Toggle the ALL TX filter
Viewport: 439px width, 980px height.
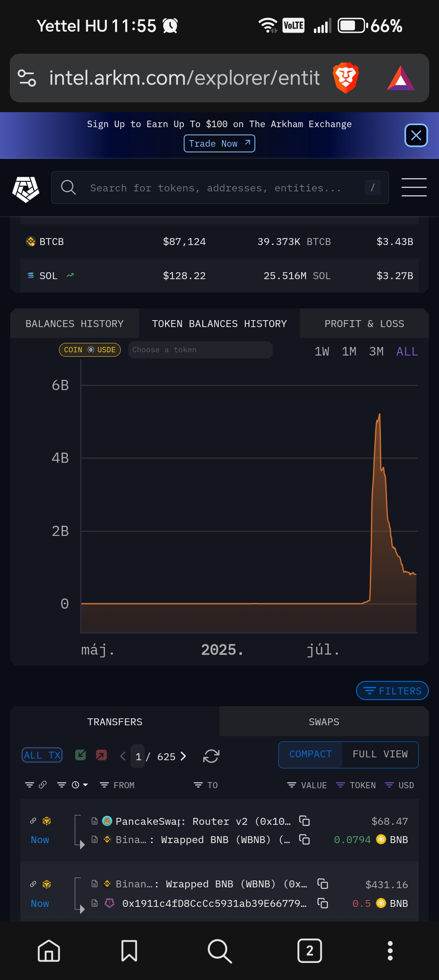pos(42,755)
